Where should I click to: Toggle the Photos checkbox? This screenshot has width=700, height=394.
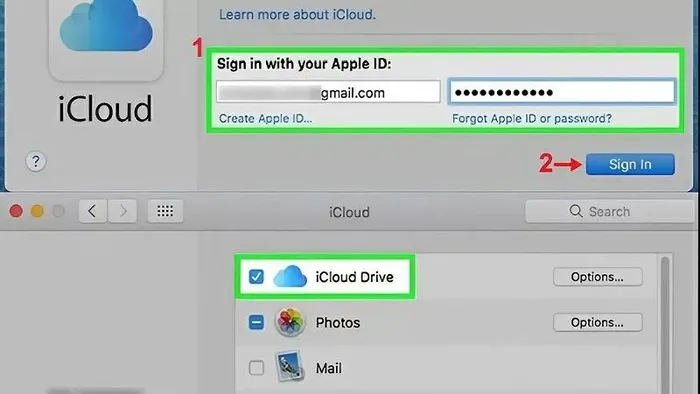[x=256, y=322]
